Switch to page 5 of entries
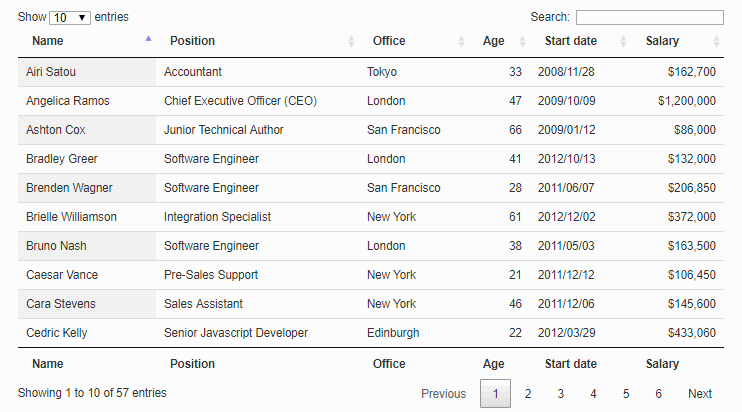742x412 pixels. click(x=626, y=394)
